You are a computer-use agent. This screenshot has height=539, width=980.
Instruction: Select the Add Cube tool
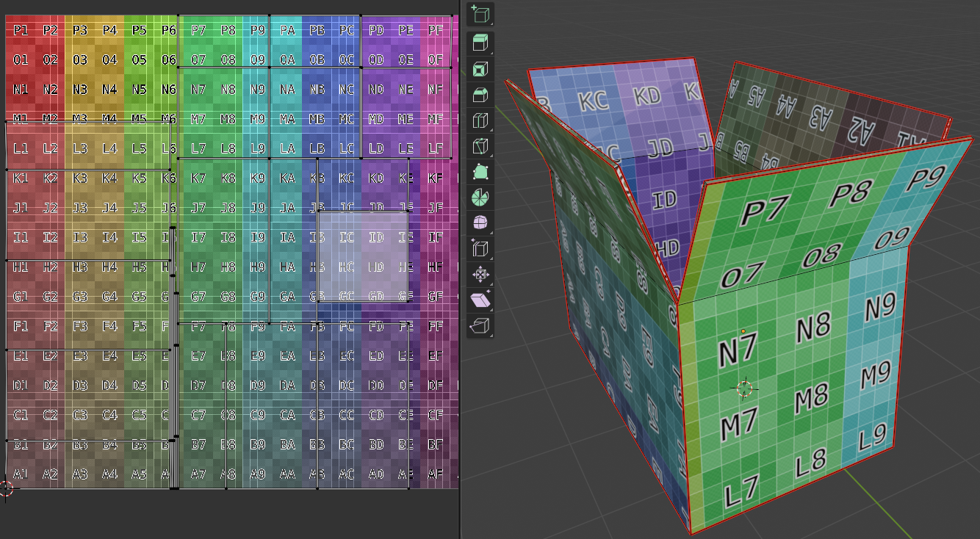click(480, 15)
